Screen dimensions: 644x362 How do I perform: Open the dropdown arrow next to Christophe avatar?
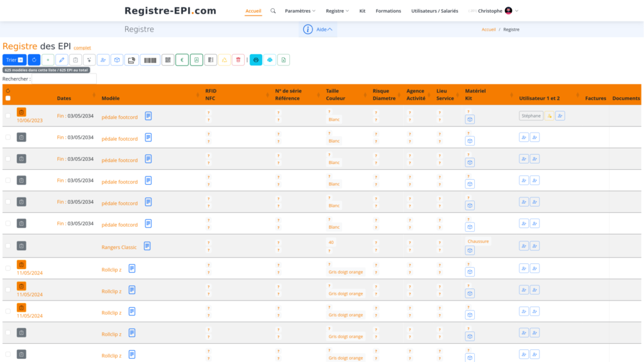click(x=517, y=11)
